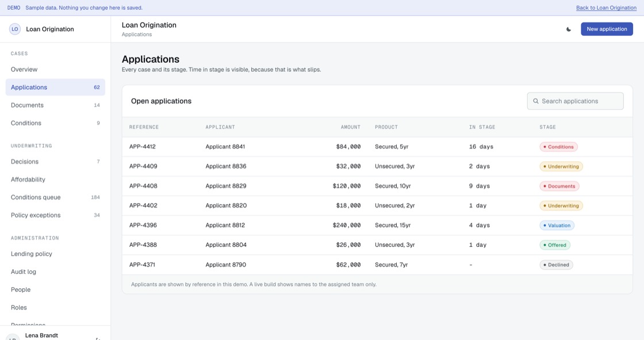Click the $120,000 amount cell
The image size is (644, 340).
pos(347,186)
